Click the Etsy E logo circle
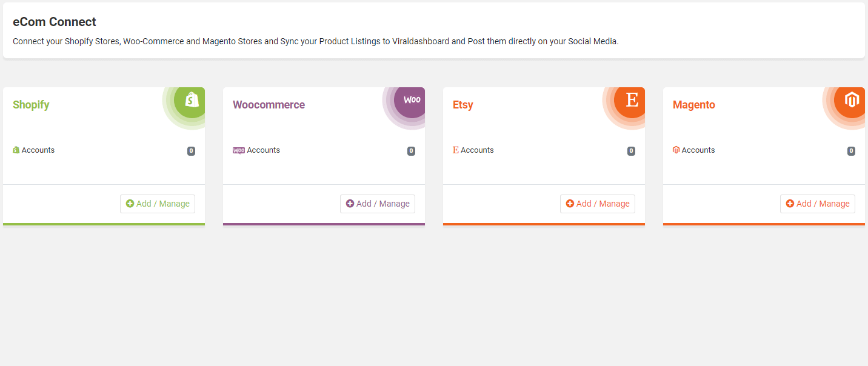The height and width of the screenshot is (366, 868). [631, 100]
